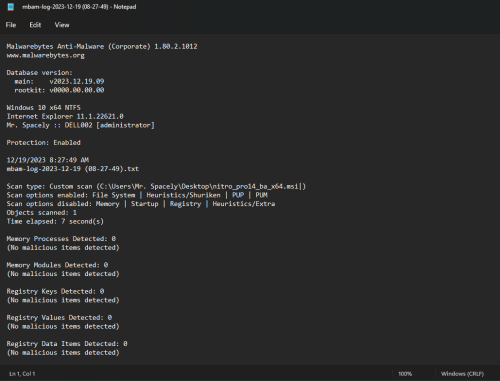Place cursor in Windows 10 x64 NTFS line
This screenshot has width=500, height=381.
[44, 108]
